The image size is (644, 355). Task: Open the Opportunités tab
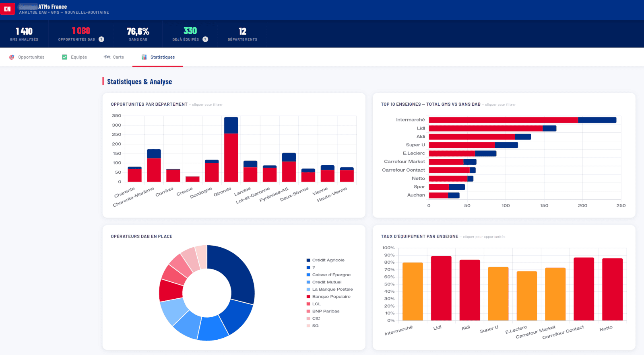[x=27, y=57]
